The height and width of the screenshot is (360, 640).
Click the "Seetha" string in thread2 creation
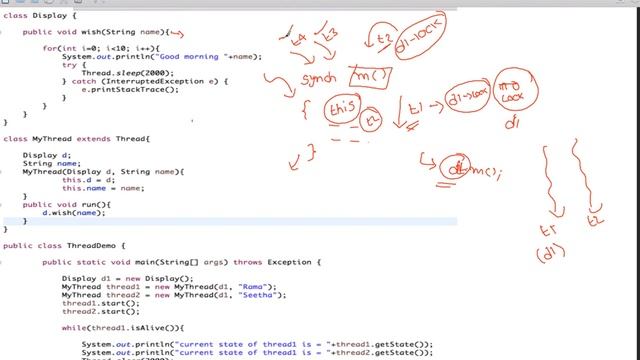tap(258, 295)
